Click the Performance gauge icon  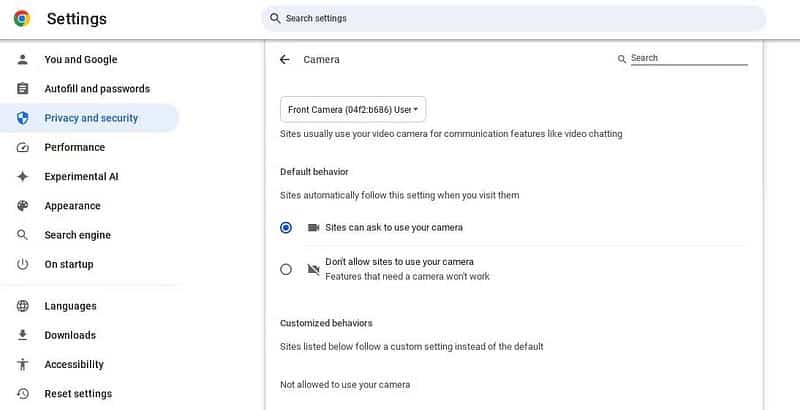[x=23, y=147]
